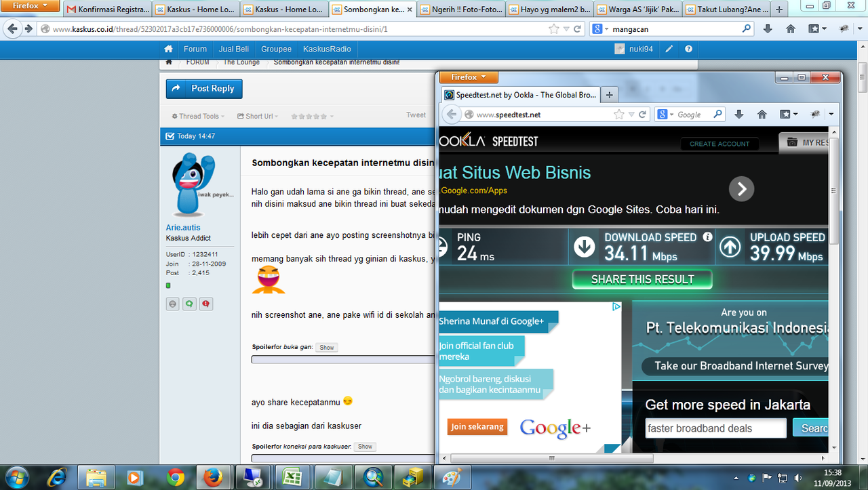Click the Kaskus home icon in the blue navbar

(x=169, y=49)
